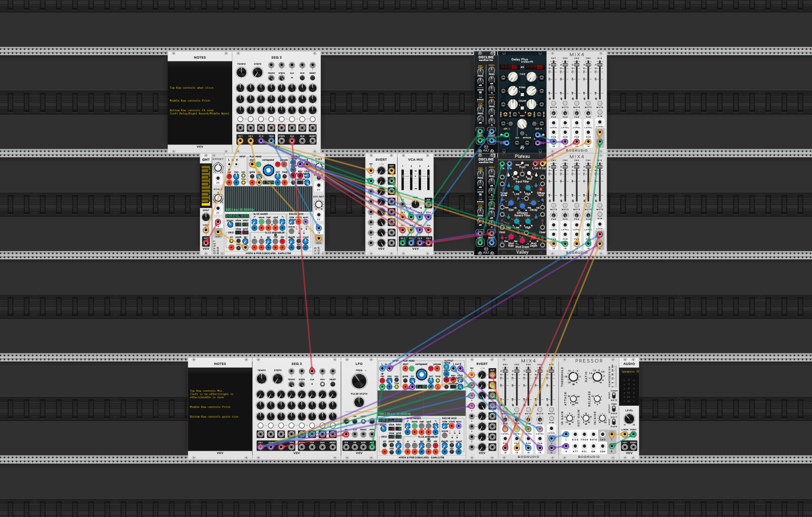The image size is (812, 517).
Task: Click the large TEMPO knob on top SEQ 3
Action: pyautogui.click(x=241, y=72)
